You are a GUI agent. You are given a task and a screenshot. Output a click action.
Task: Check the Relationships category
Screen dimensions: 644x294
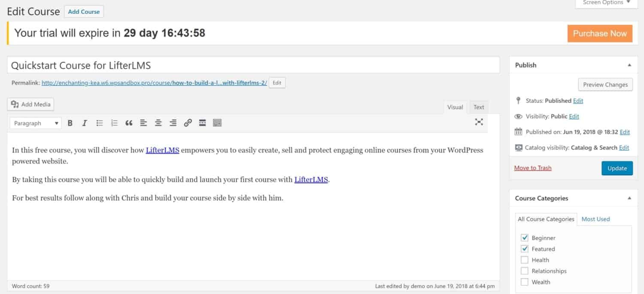click(x=525, y=271)
